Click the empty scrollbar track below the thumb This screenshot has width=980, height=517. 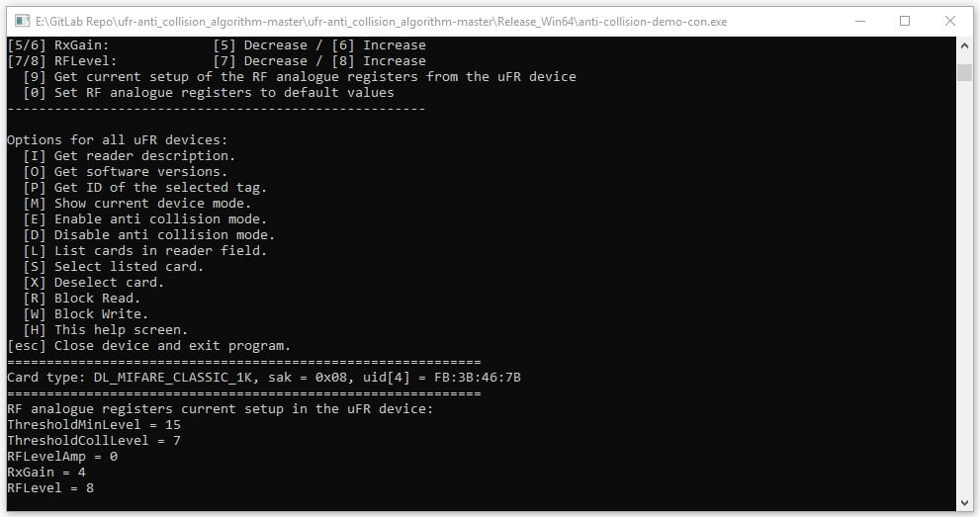964,288
